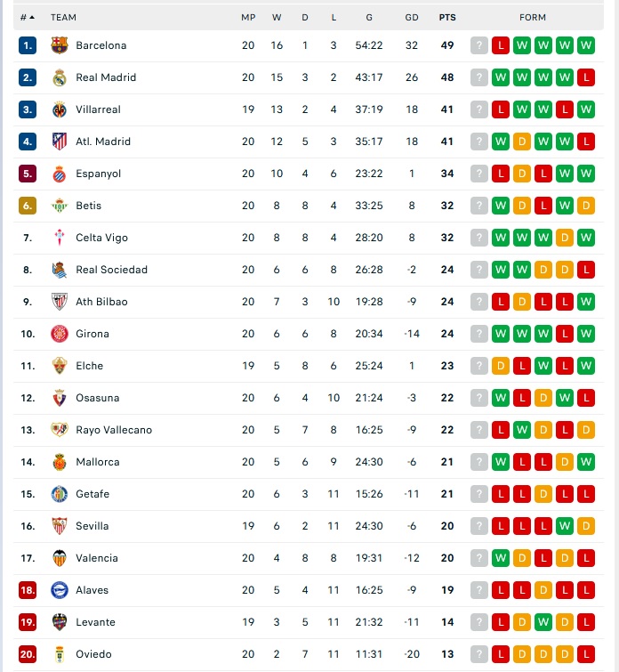Click the Sevilla club crest icon
Viewport: 619px width, 672px height.
pos(60,526)
